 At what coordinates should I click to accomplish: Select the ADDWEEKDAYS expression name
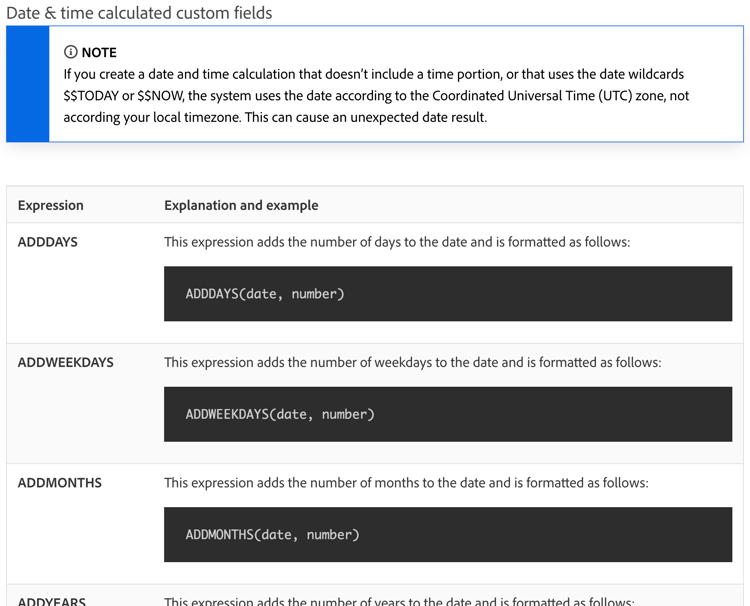coord(66,362)
